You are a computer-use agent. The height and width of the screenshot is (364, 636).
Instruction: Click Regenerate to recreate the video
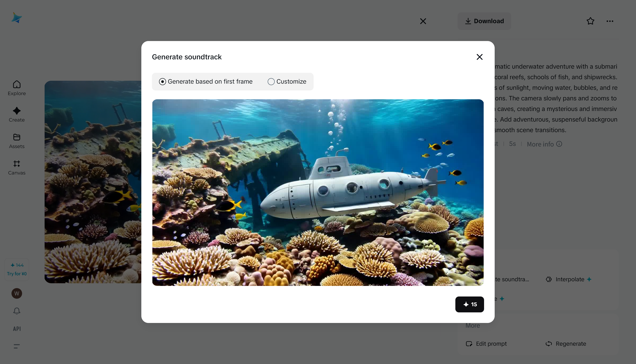[566, 343]
